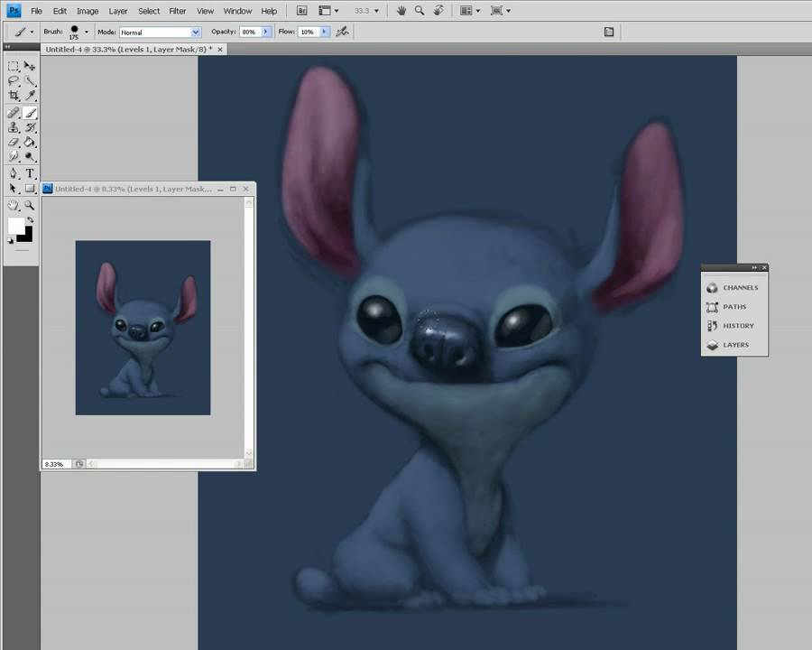
Task: Select the Type tool
Action: 30,173
